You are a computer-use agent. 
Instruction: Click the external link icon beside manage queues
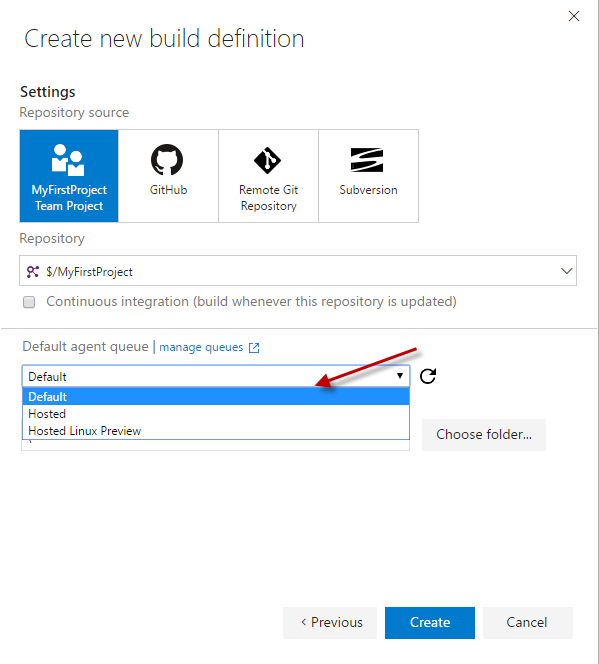click(254, 348)
